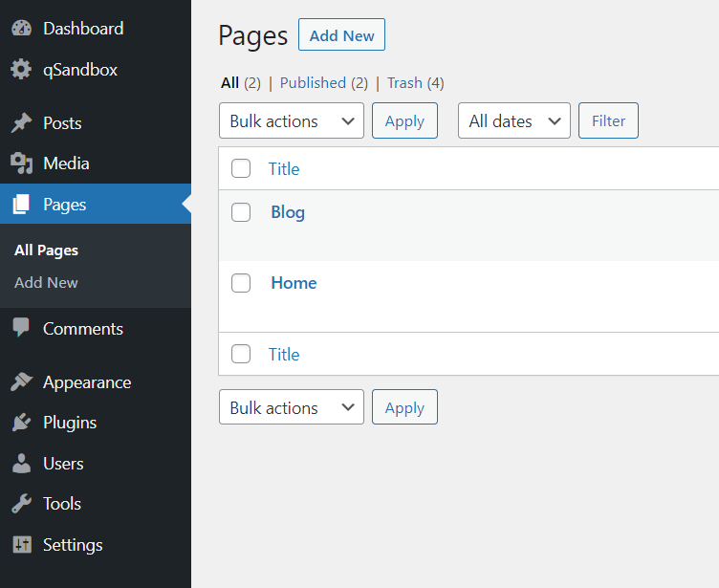Click the Plugins plug icon
The width and height of the screenshot is (719, 588).
21,423
